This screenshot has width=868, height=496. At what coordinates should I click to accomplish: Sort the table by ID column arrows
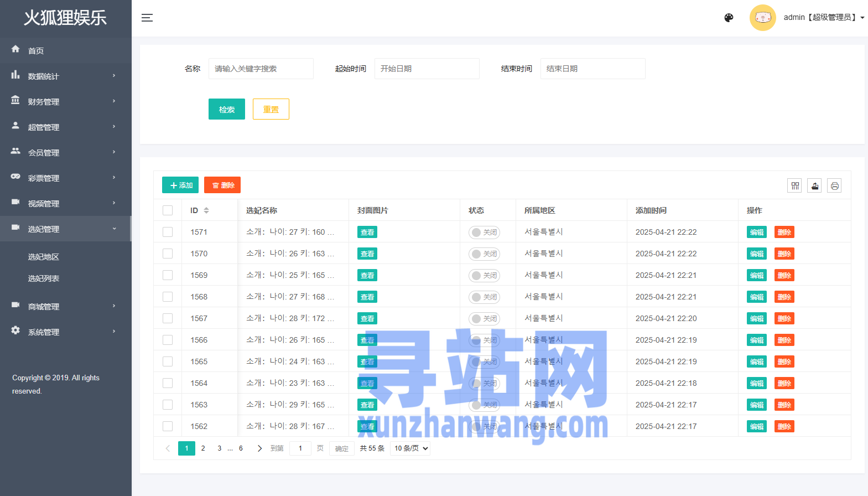click(x=206, y=210)
